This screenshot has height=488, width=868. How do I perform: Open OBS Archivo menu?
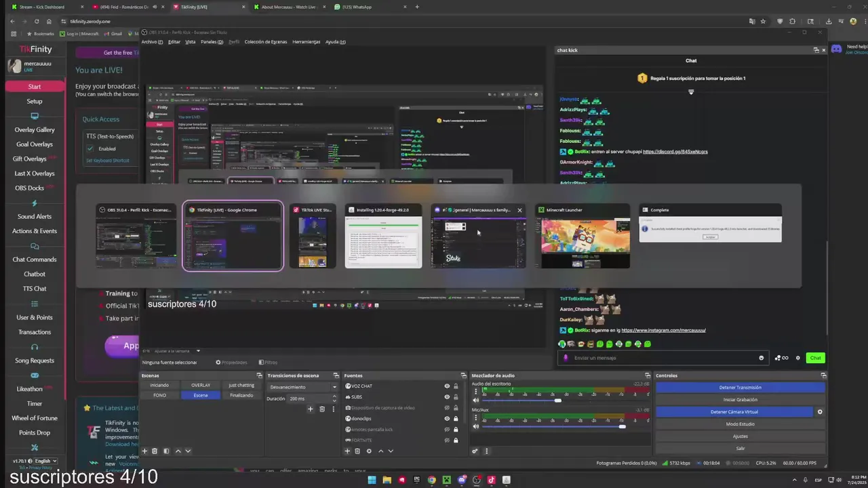(x=152, y=42)
